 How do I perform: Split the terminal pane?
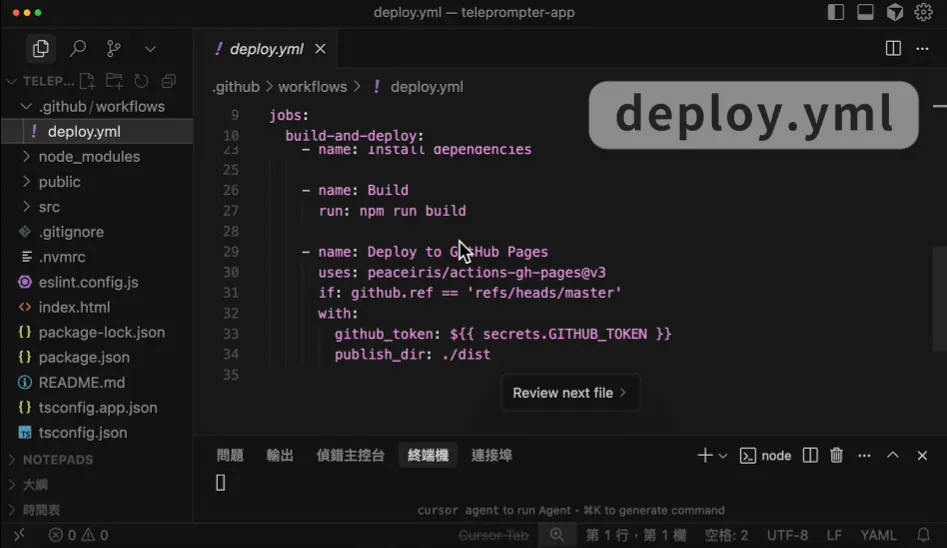click(810, 456)
